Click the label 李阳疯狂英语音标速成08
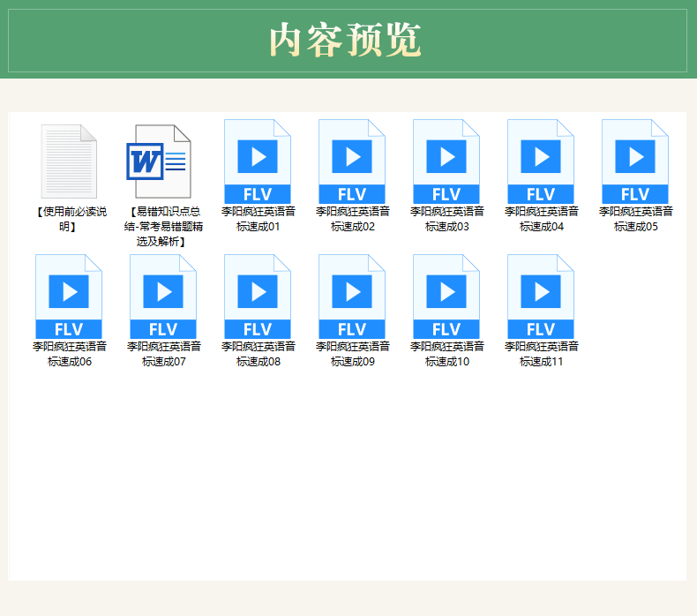The image size is (697, 616). (x=259, y=354)
